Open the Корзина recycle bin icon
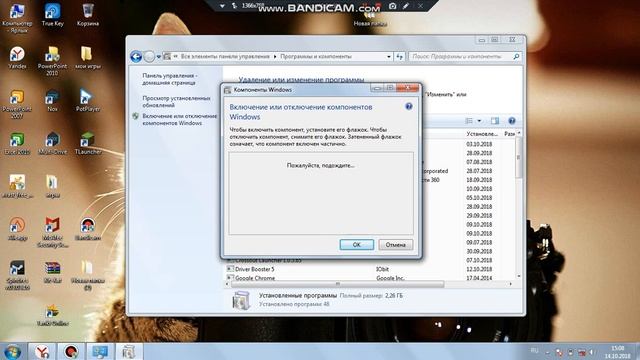This screenshot has width=640, height=360. pos(88,16)
